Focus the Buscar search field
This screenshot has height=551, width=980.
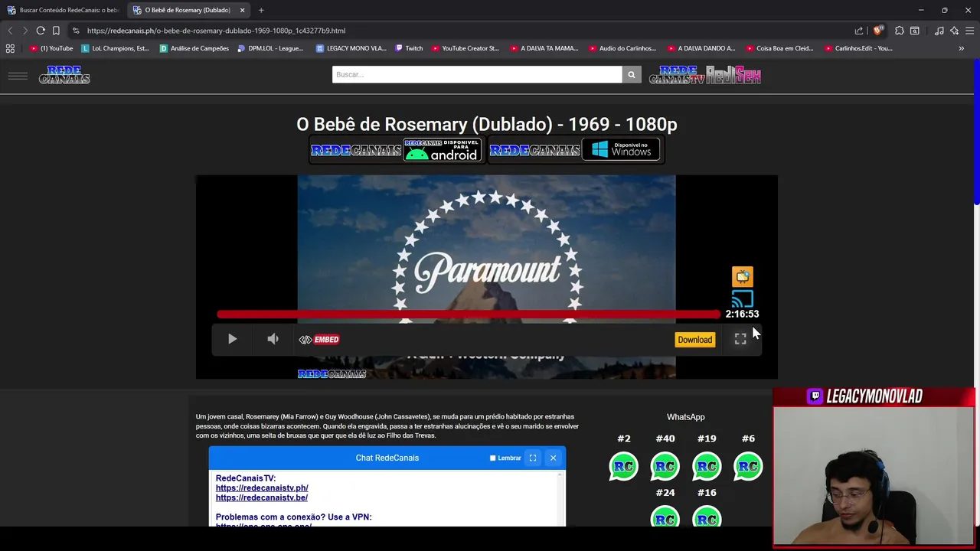coord(477,74)
